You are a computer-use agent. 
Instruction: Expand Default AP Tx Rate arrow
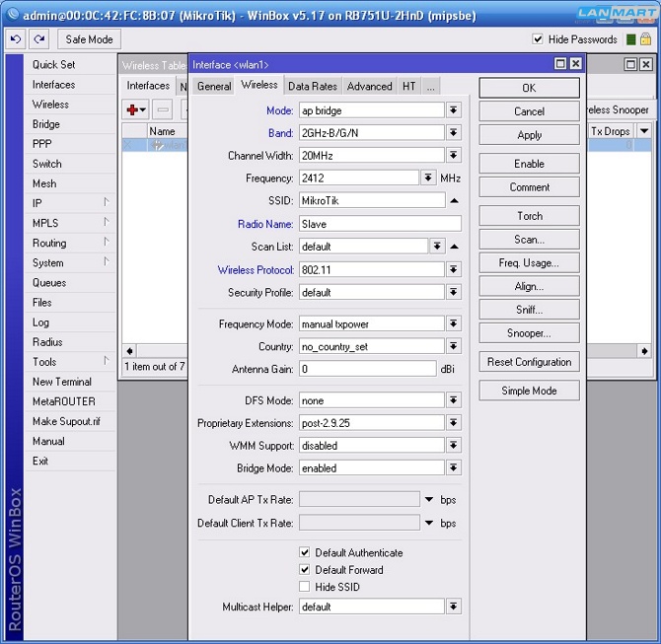429,500
